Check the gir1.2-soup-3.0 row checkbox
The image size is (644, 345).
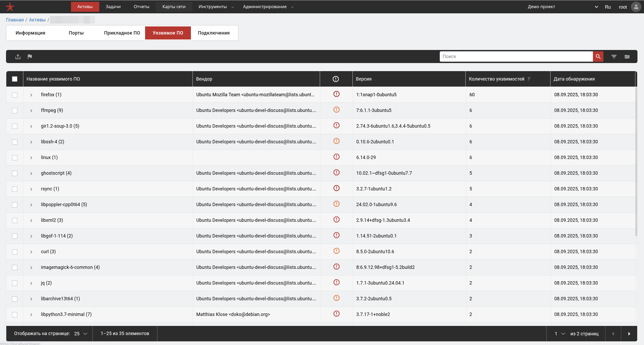(15, 126)
